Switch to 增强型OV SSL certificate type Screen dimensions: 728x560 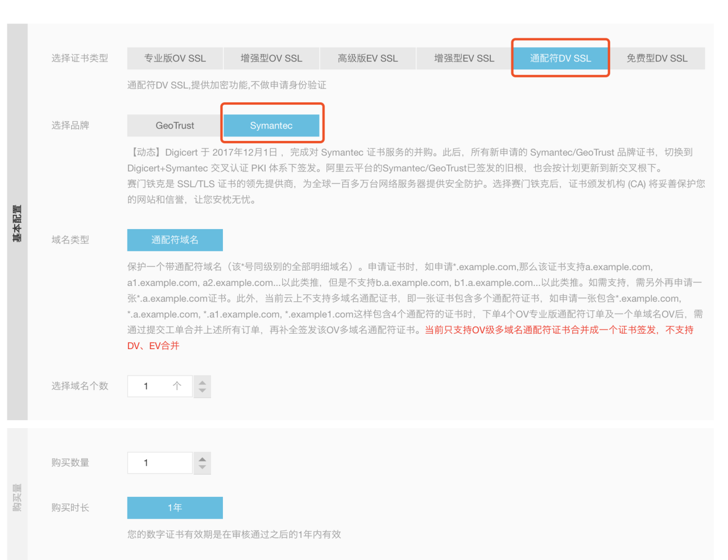(x=271, y=59)
